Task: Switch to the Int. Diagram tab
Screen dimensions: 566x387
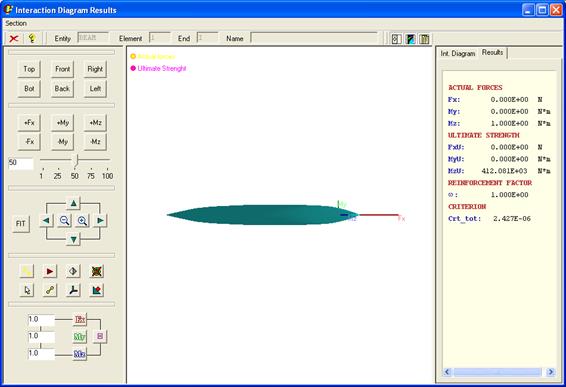Action: (458, 53)
